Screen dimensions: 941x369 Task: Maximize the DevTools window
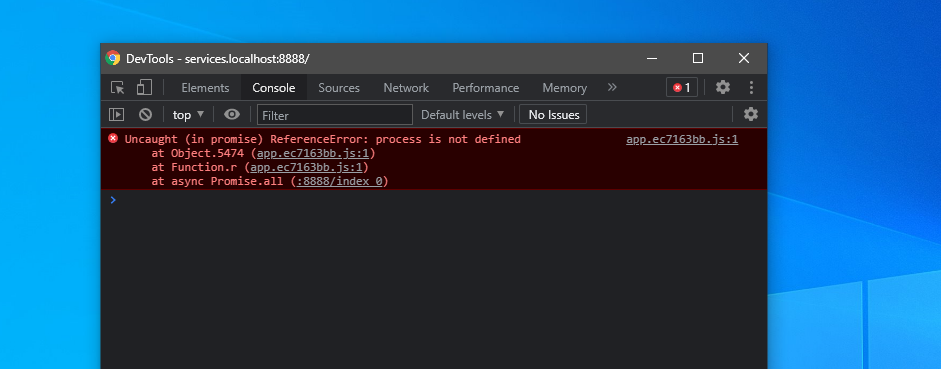(x=697, y=58)
